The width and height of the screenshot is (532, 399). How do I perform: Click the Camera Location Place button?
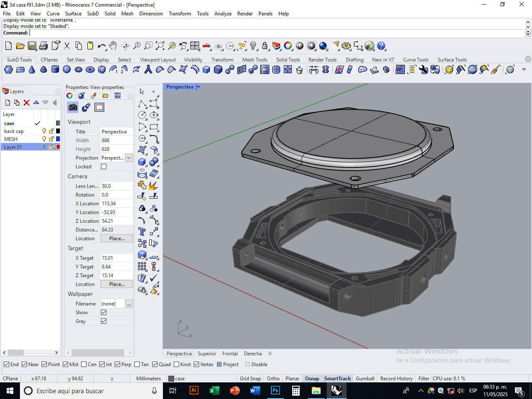tap(117, 239)
